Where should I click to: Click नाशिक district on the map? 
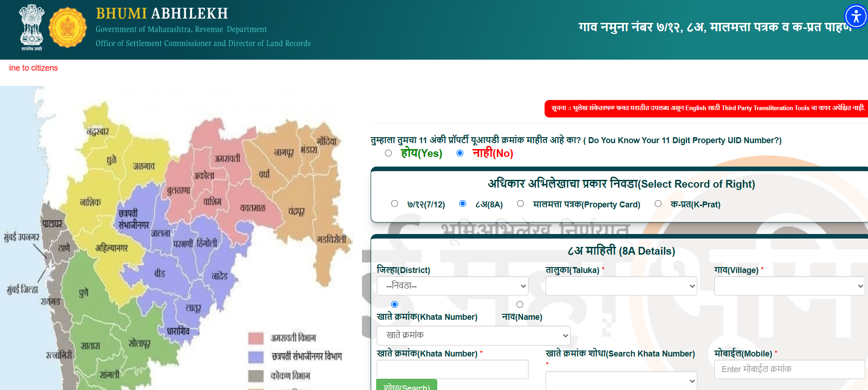click(x=90, y=202)
